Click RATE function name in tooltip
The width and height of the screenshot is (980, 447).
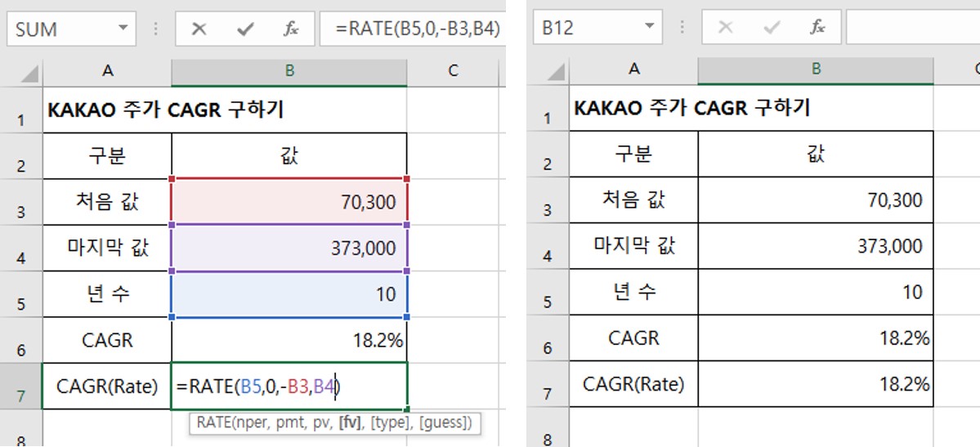[213, 422]
